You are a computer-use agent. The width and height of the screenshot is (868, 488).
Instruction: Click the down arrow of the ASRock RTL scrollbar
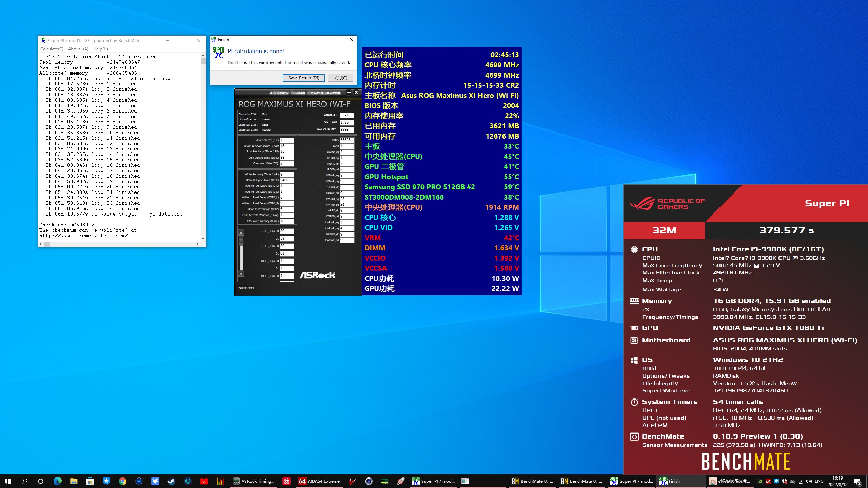pyautogui.click(x=241, y=274)
